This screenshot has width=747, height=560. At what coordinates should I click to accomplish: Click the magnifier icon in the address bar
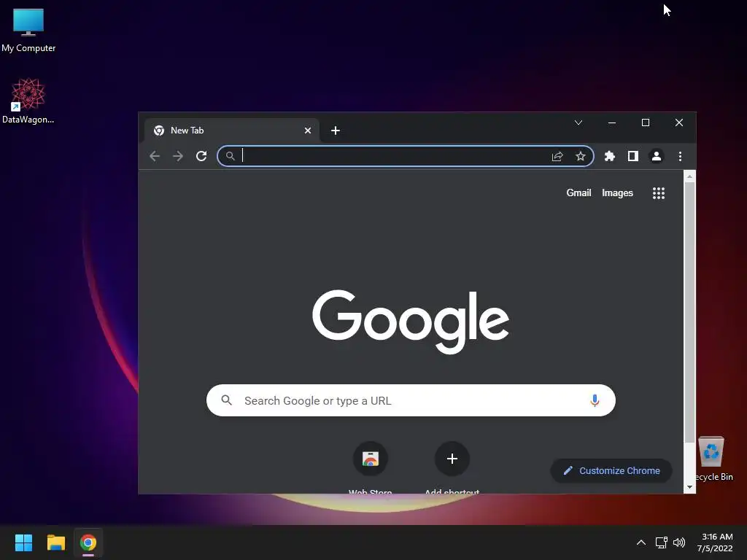click(x=230, y=156)
